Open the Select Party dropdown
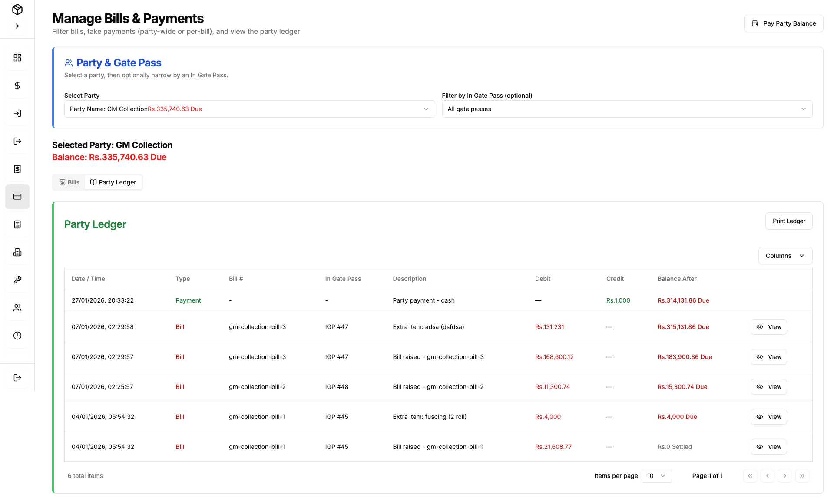 pyautogui.click(x=249, y=109)
